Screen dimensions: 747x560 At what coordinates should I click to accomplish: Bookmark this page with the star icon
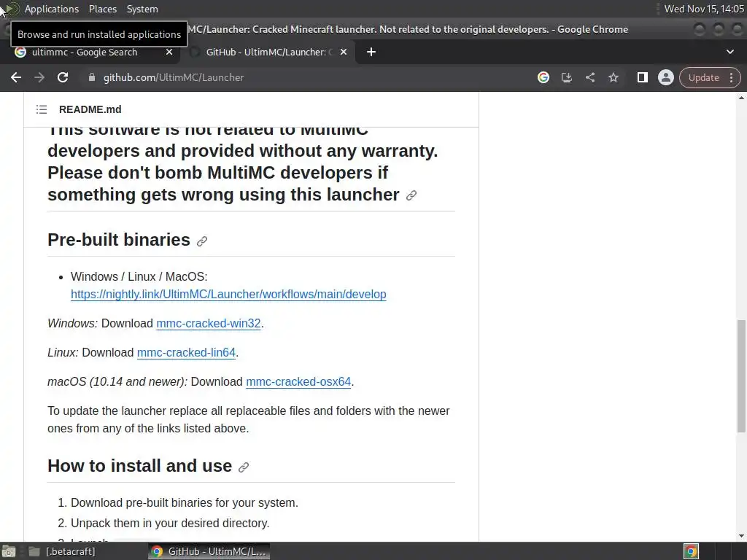coord(613,77)
